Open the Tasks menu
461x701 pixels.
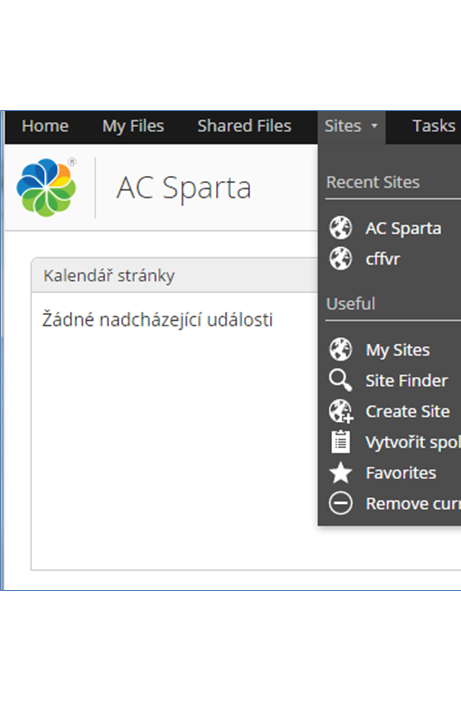click(434, 126)
